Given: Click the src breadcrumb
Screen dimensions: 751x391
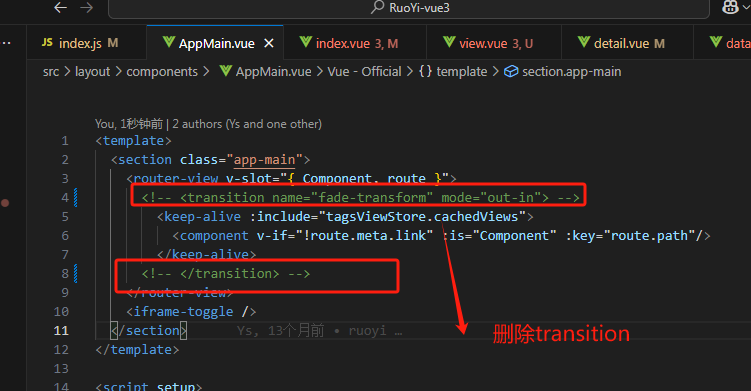Looking at the screenshot, I should [x=51, y=72].
